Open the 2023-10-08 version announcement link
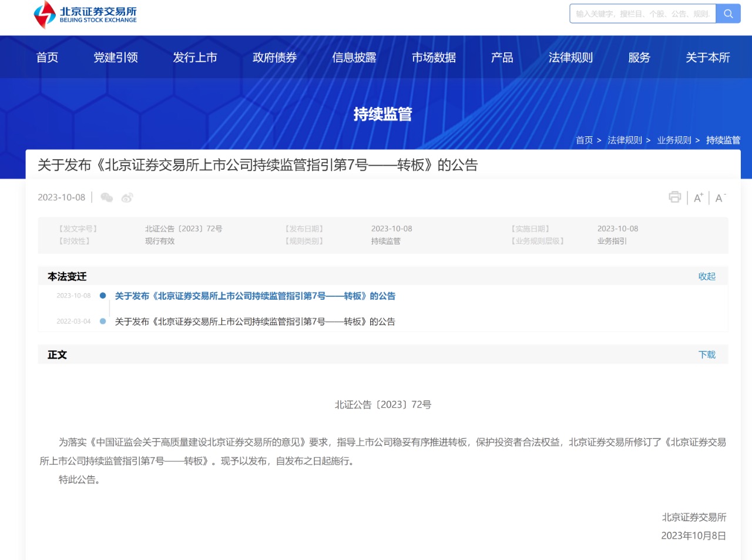The height and width of the screenshot is (560, 752). click(255, 296)
